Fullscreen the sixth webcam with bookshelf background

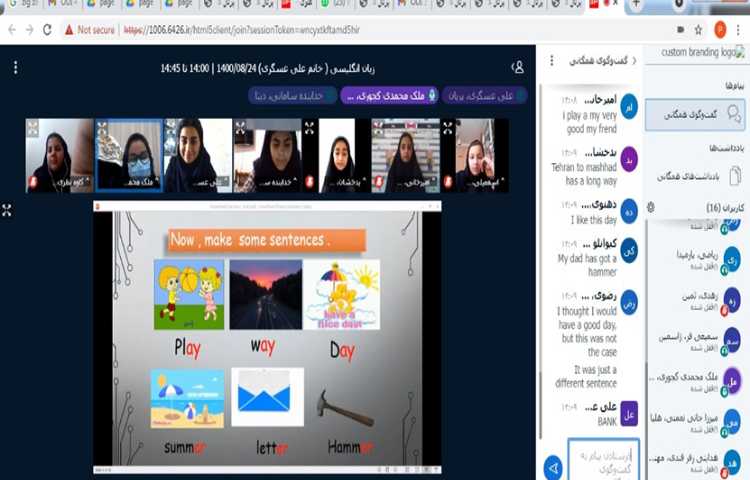[x=378, y=127]
